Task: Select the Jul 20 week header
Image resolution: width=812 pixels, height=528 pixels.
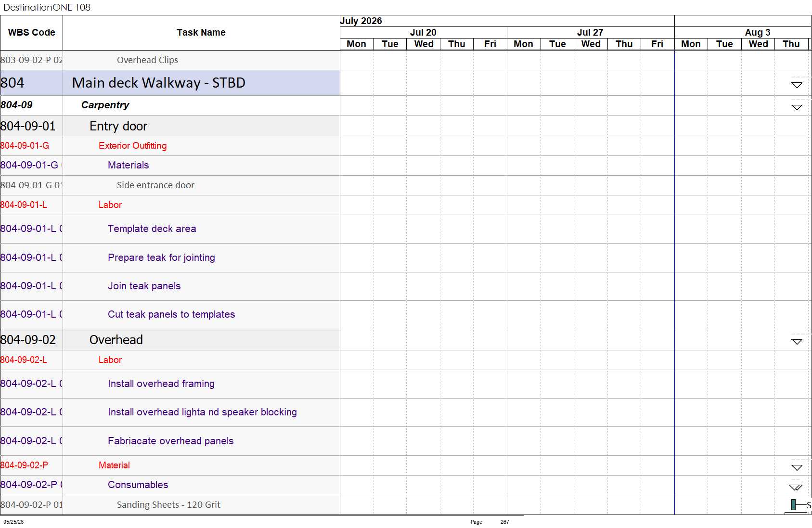Action: point(423,32)
